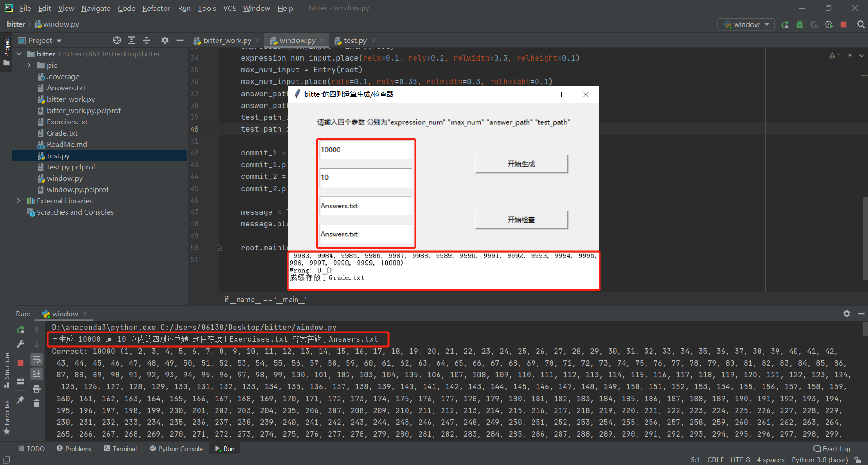Open the Favorites side panel
This screenshot has width=868, height=465.
pos(7,417)
